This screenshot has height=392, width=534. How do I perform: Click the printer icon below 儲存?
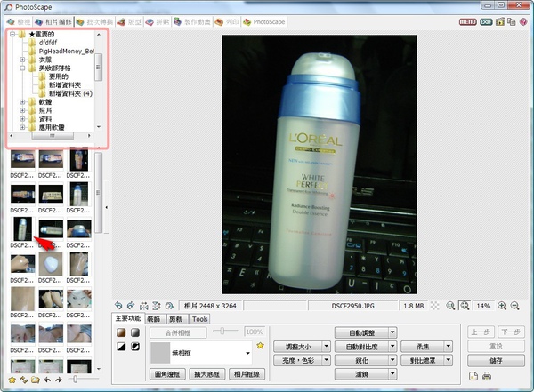pos(487,376)
